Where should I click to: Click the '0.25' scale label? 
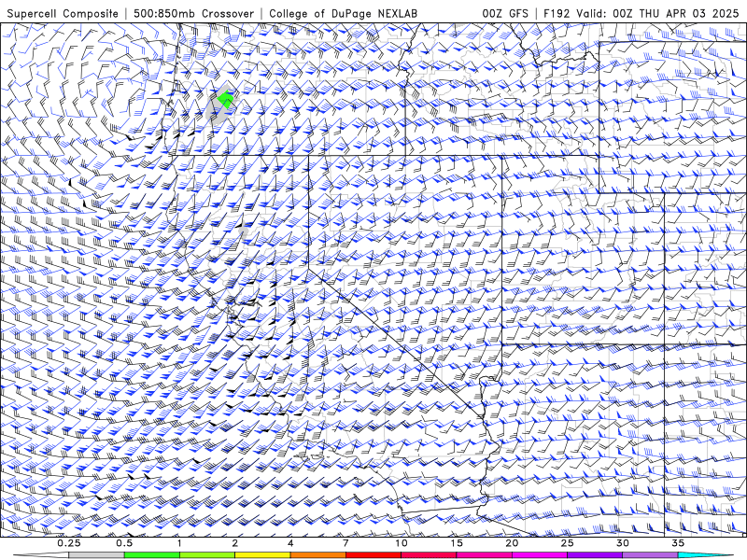(68, 543)
